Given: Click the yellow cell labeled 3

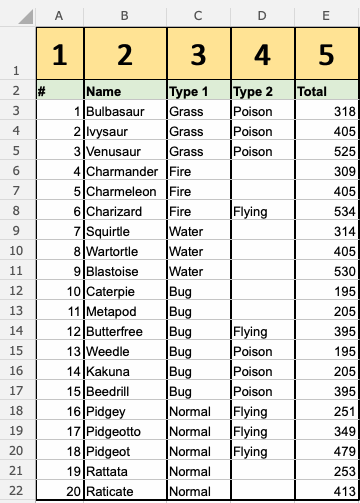Looking at the screenshot, I should tap(198, 54).
